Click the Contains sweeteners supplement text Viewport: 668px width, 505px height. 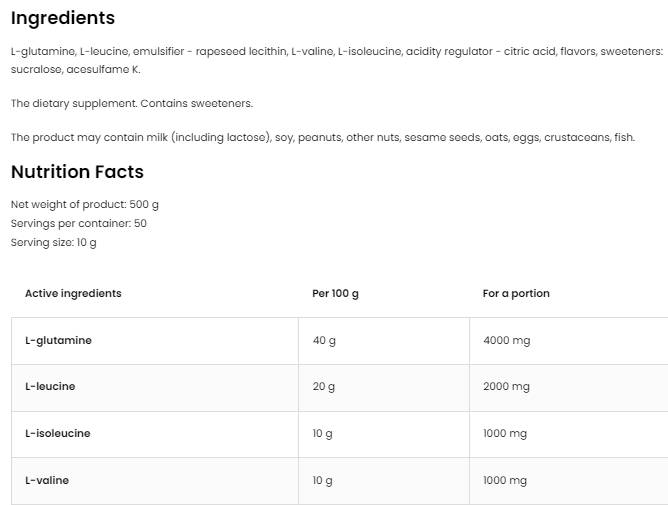click(x=132, y=103)
